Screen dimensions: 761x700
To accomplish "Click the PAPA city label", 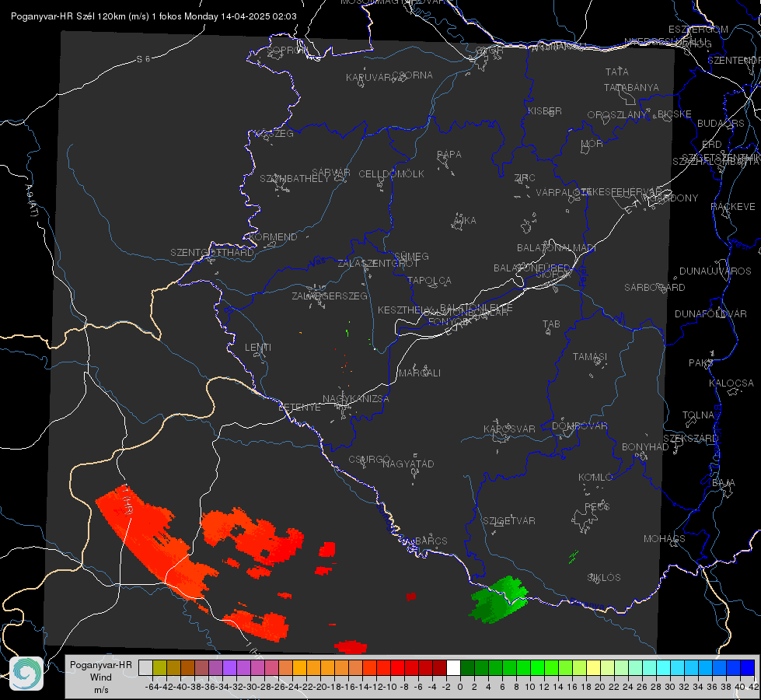I will coord(449,154).
